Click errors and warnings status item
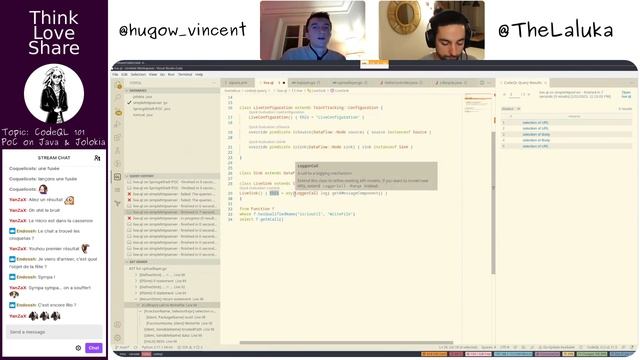Viewport: 640px width, 360px height. 190,347
